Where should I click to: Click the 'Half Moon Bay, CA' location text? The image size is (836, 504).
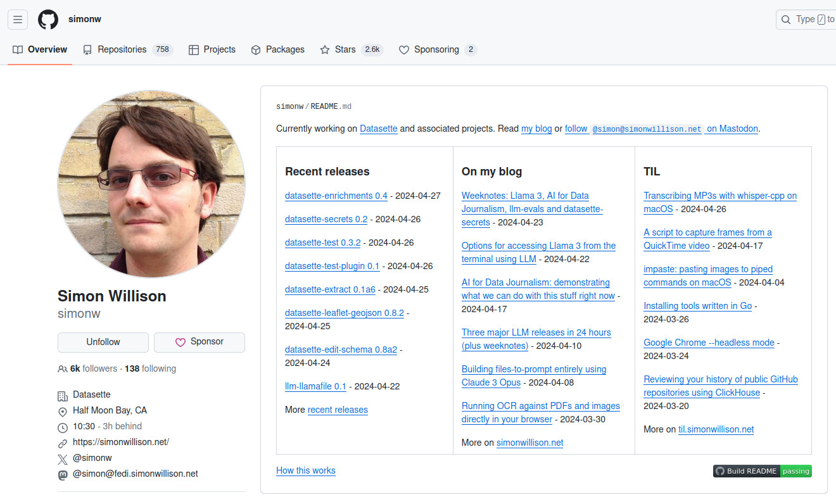[110, 410]
